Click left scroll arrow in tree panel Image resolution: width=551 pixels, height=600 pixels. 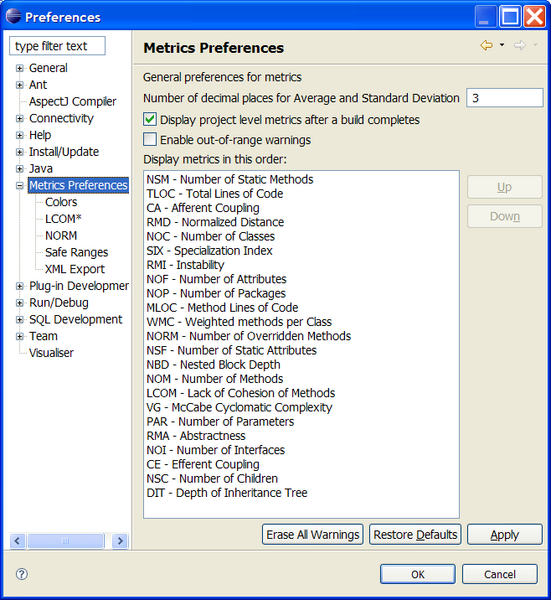point(17,541)
